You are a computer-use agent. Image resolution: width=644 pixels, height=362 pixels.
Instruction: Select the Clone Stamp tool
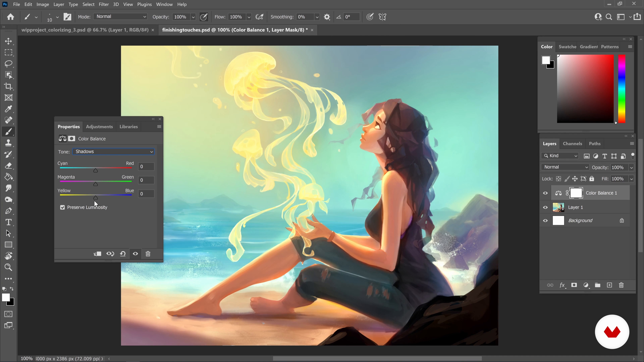click(x=9, y=143)
